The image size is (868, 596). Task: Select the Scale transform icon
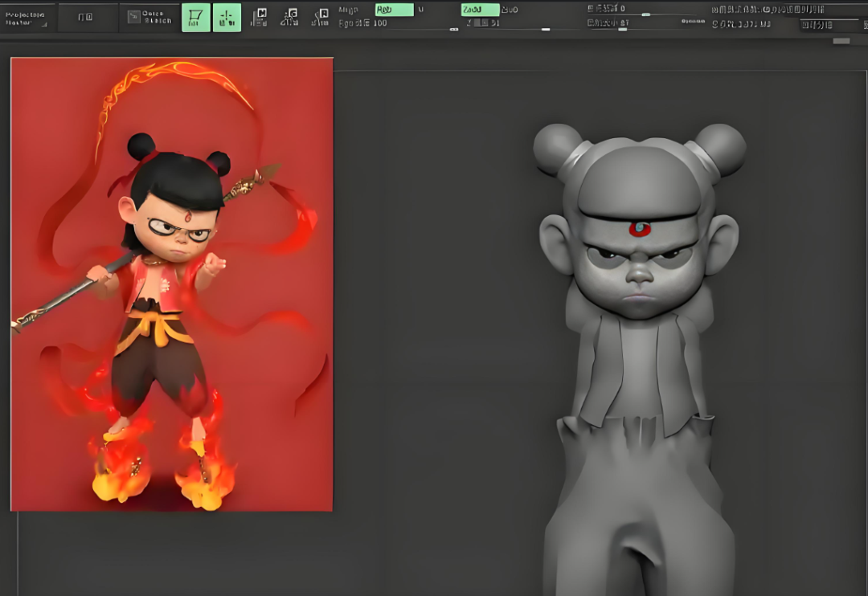289,18
